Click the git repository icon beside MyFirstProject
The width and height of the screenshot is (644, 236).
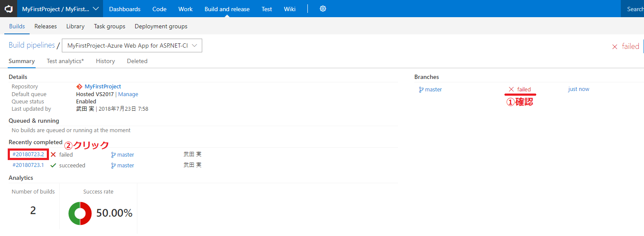[79, 87]
